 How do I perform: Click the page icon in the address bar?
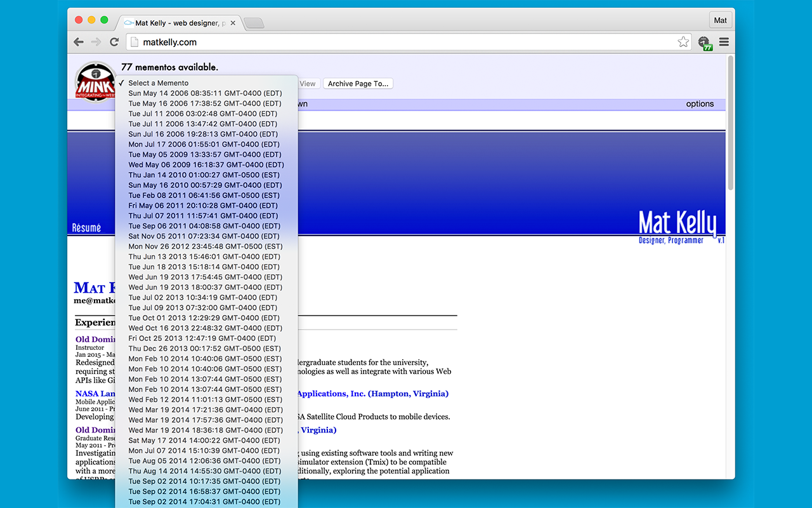tap(134, 42)
